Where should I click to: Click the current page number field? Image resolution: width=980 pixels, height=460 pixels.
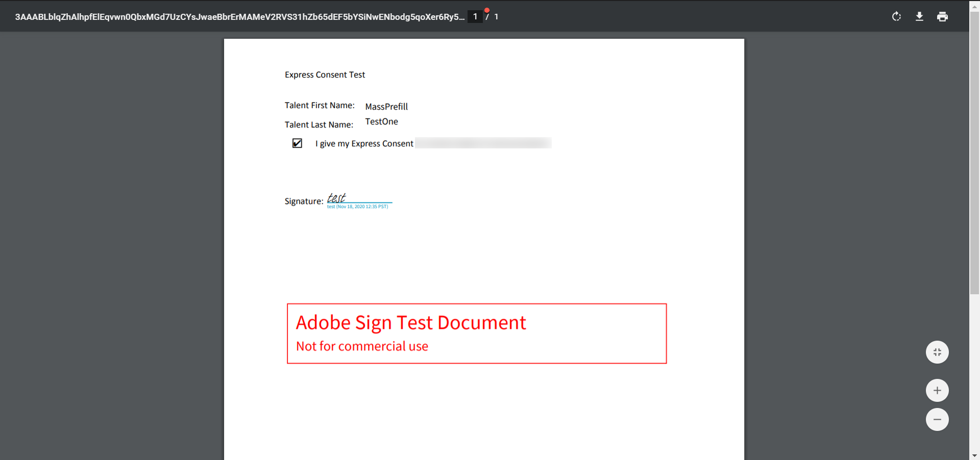pos(475,17)
